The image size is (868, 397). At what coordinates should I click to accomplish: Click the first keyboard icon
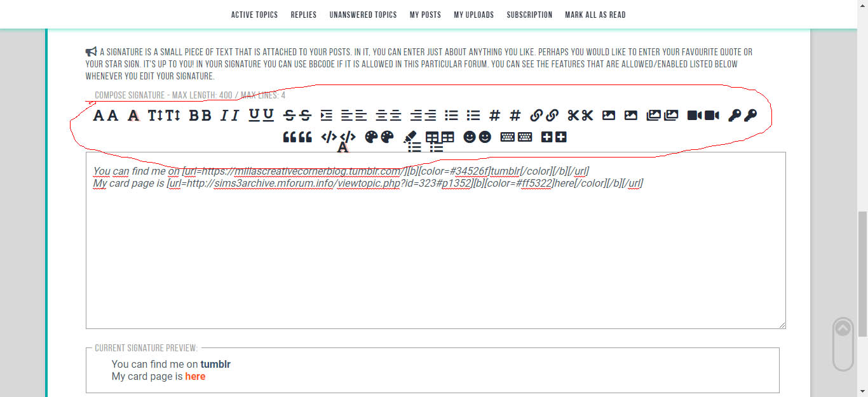(507, 137)
